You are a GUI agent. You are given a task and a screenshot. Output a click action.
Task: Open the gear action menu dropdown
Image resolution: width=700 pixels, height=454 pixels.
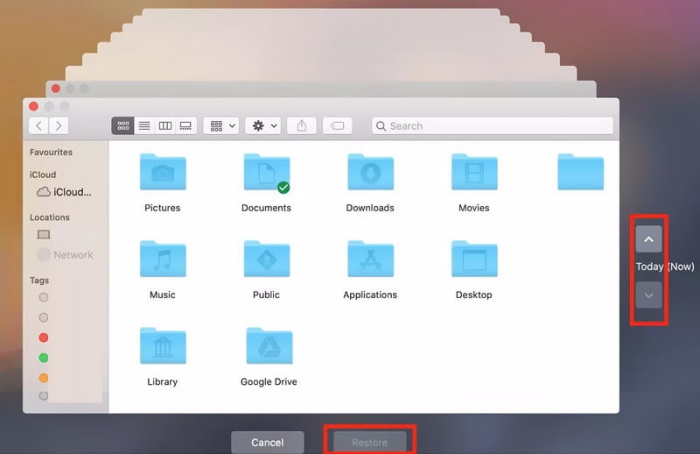(x=265, y=126)
